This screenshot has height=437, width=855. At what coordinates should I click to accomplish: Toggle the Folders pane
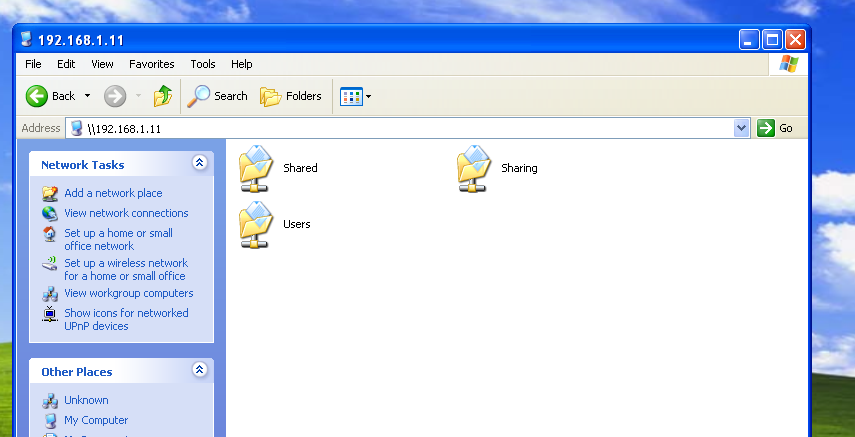pyautogui.click(x=291, y=97)
